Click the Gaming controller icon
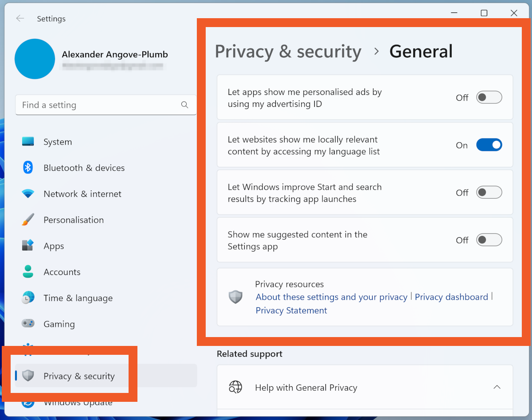This screenshot has height=420, width=532. coord(28,324)
